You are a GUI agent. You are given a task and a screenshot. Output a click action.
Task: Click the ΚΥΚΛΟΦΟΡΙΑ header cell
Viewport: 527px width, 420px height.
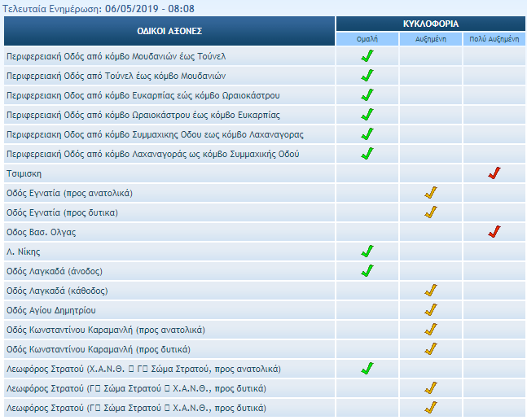[x=429, y=24]
